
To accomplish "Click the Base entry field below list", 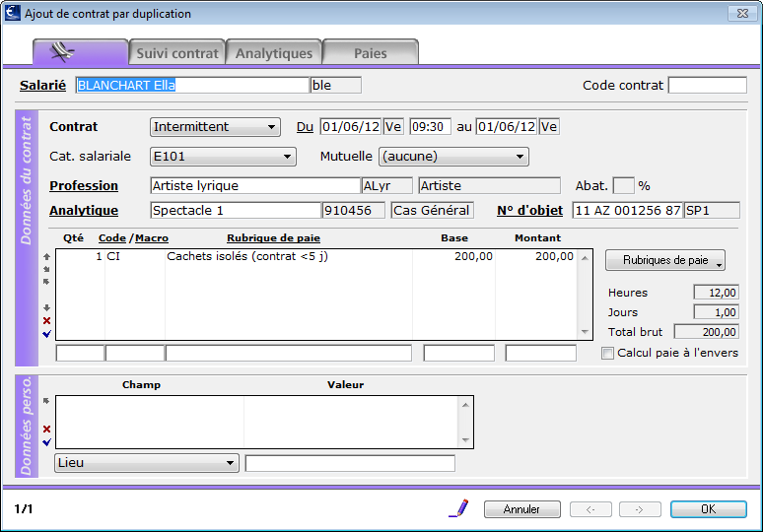I will [458, 353].
